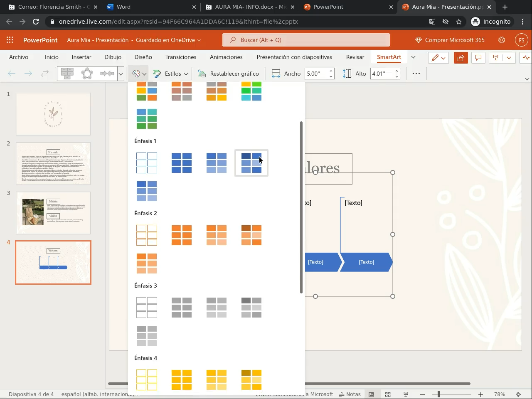
Task: Open the file name dropdown chevron
Action: pyautogui.click(x=199, y=40)
